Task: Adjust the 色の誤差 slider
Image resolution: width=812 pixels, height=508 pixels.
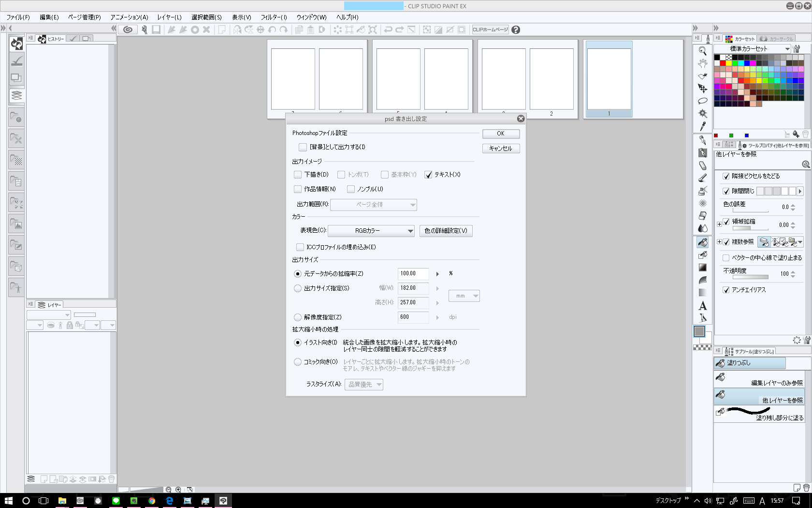Action: tap(750, 210)
